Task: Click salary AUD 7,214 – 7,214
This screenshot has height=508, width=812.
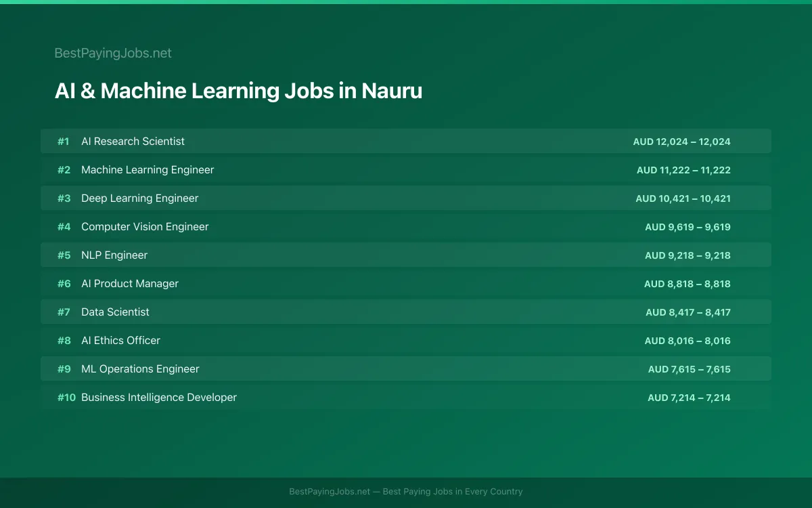Action: point(689,398)
